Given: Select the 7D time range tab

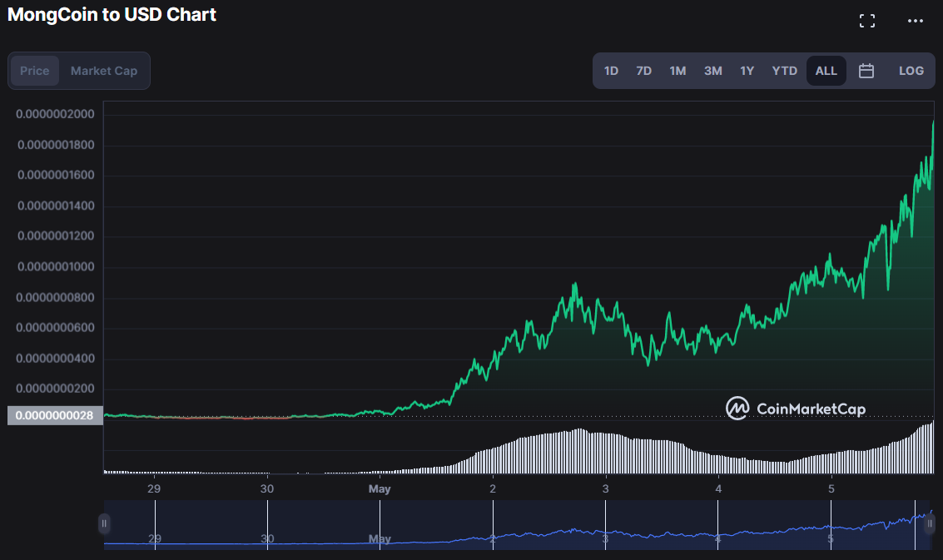Looking at the screenshot, I should tap(643, 71).
